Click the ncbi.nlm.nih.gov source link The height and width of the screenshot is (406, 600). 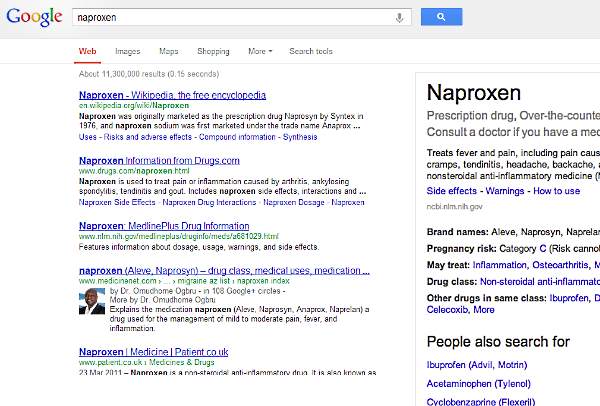454,207
